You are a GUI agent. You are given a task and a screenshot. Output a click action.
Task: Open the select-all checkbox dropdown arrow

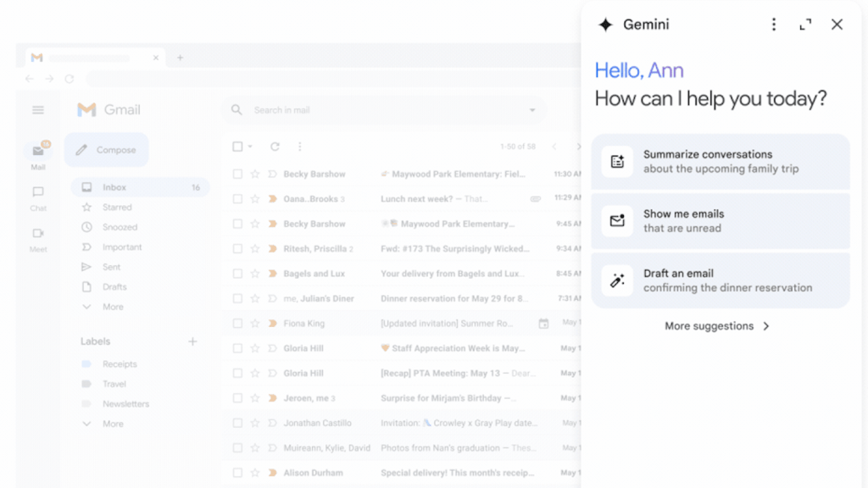click(250, 147)
